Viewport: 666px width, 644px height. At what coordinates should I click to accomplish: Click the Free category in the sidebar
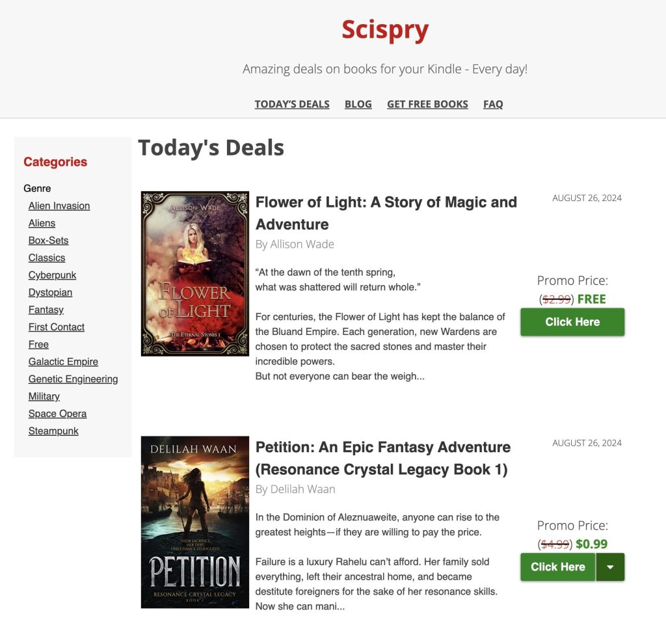(x=38, y=344)
